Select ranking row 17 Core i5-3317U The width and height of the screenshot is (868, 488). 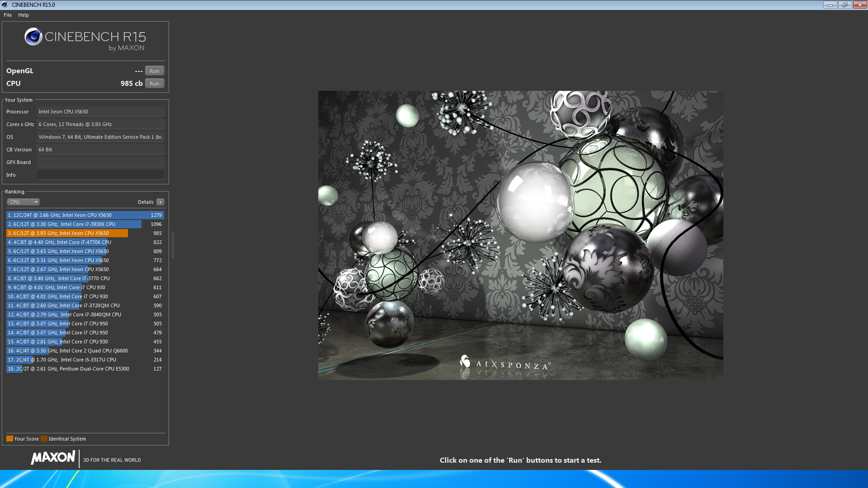click(x=85, y=360)
